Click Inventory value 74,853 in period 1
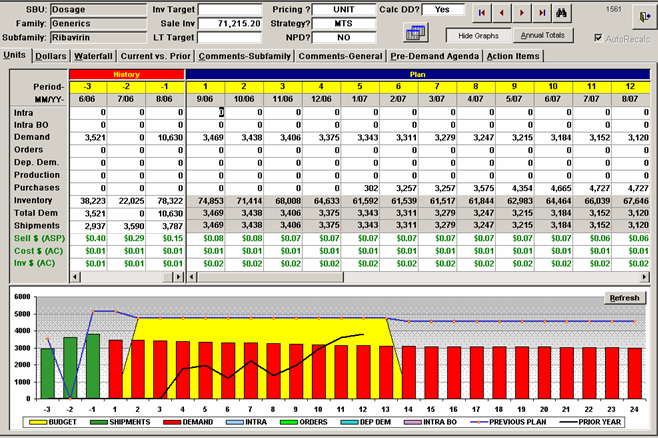Screen dimensions: 658x438 click(x=205, y=201)
